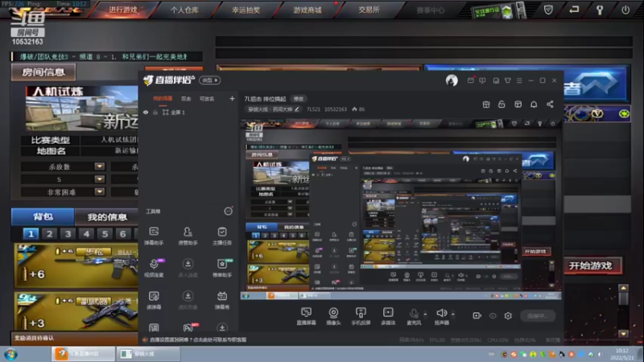Open the notification bell icon in 直播伴侣
The height and width of the screenshot is (362, 644).
pyautogui.click(x=534, y=105)
